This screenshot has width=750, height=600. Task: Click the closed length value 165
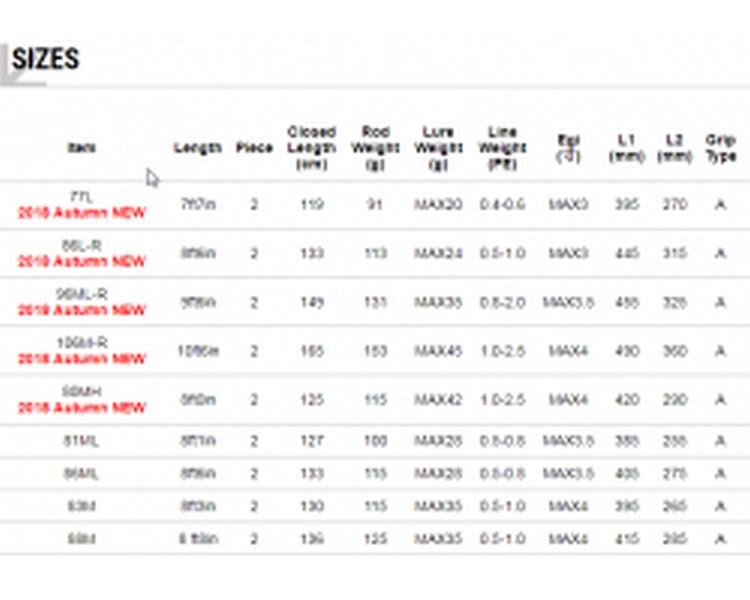coord(312,351)
